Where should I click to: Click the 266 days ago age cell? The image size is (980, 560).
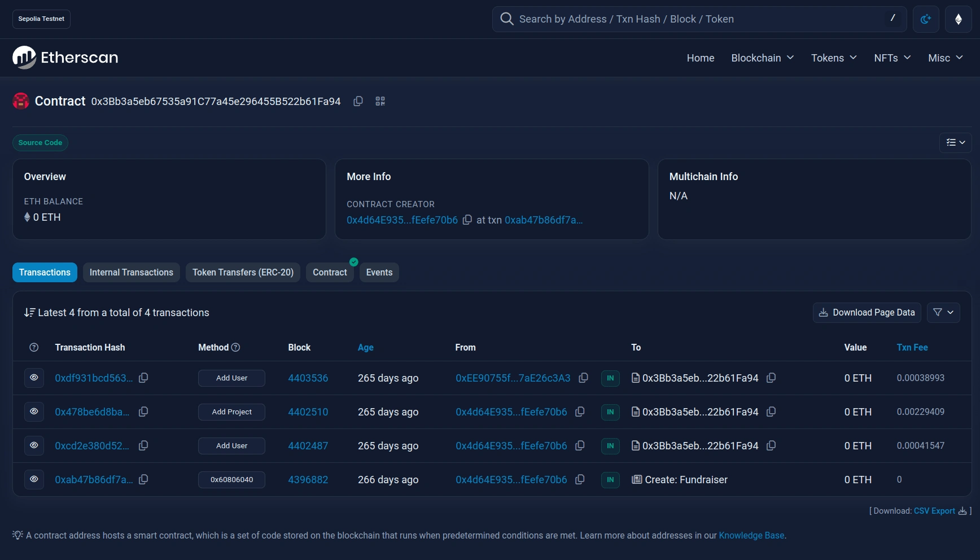388,480
